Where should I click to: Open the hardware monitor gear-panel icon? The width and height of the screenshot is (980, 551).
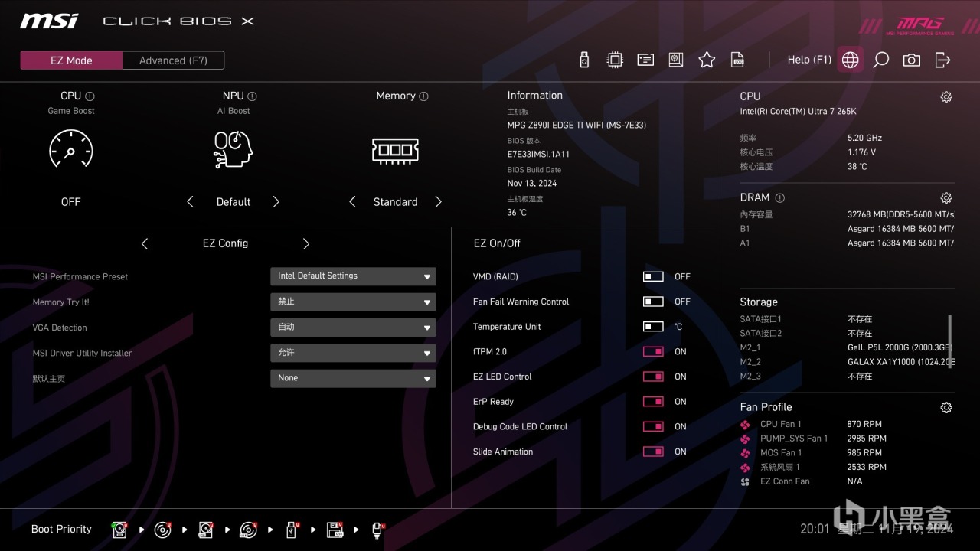click(x=675, y=60)
